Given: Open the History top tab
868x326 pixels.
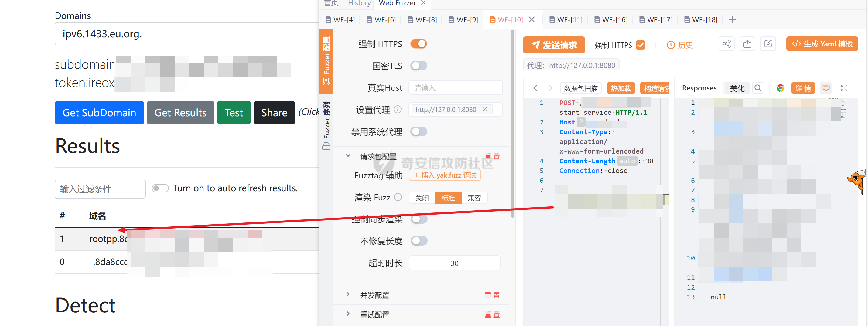Looking at the screenshot, I should tap(359, 3).
